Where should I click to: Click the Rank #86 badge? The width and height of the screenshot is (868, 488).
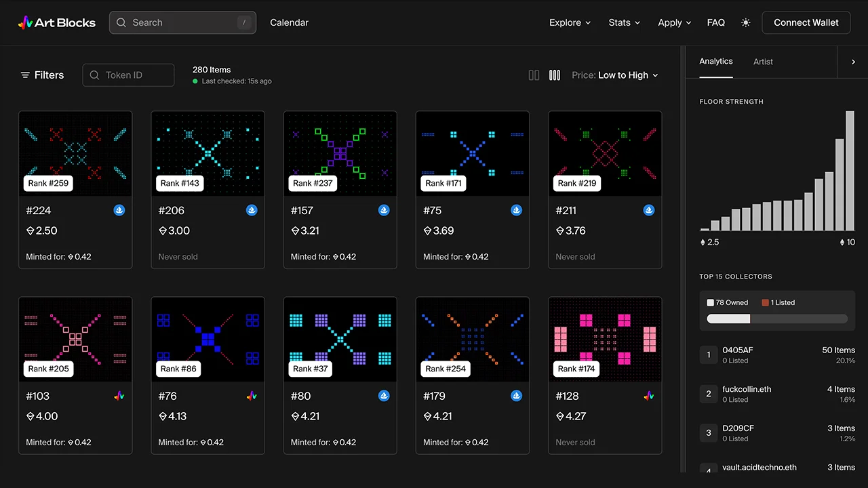pyautogui.click(x=178, y=369)
